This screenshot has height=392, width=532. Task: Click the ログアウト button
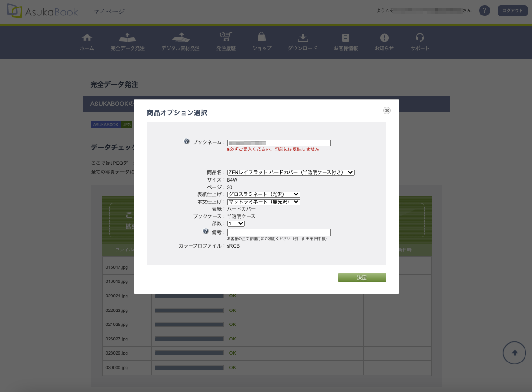tap(512, 11)
